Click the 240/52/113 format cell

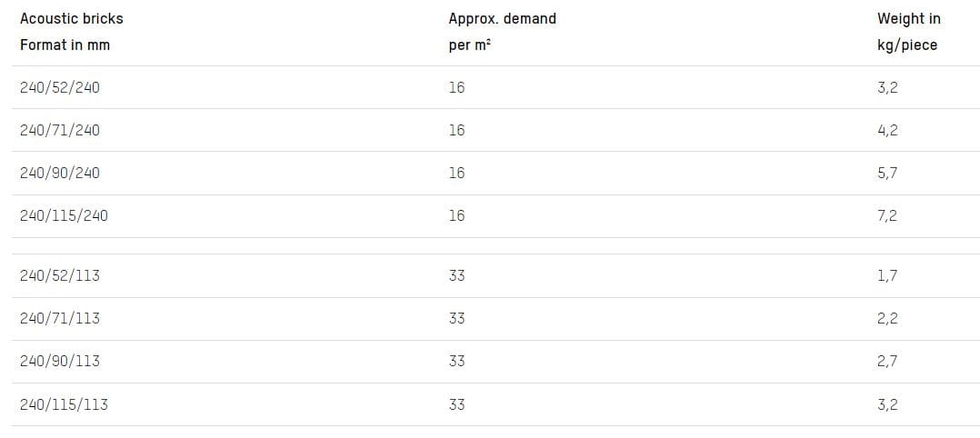[x=59, y=275]
